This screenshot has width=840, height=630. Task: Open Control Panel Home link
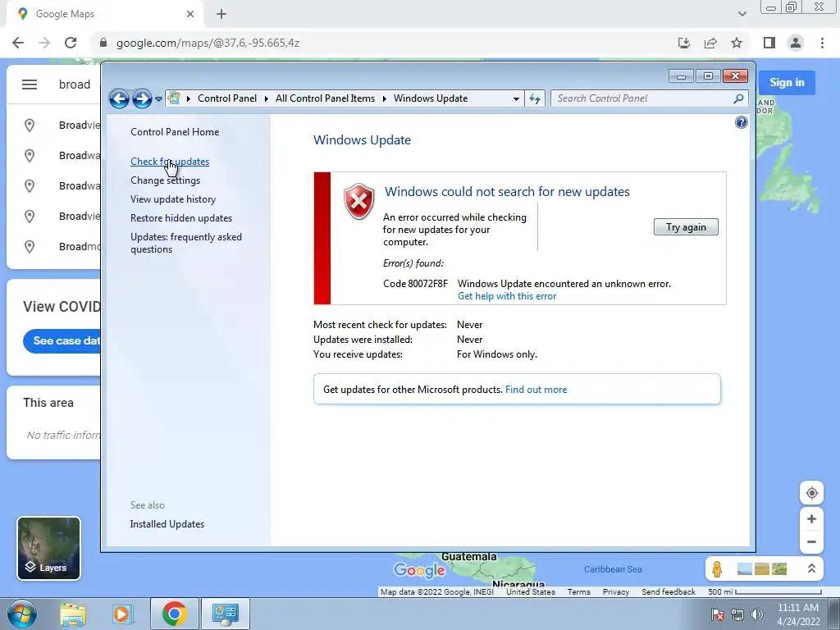click(175, 132)
